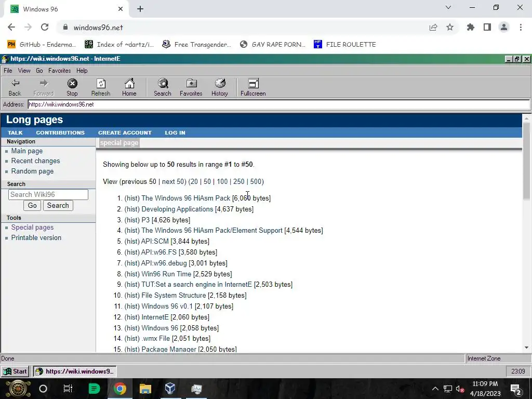
Task: Open Random page link
Action: point(32,171)
